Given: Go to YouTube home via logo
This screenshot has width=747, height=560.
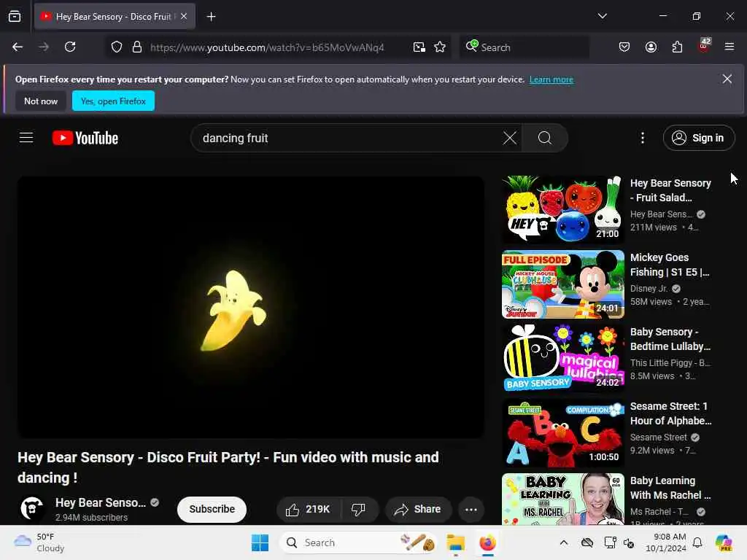Looking at the screenshot, I should (85, 138).
